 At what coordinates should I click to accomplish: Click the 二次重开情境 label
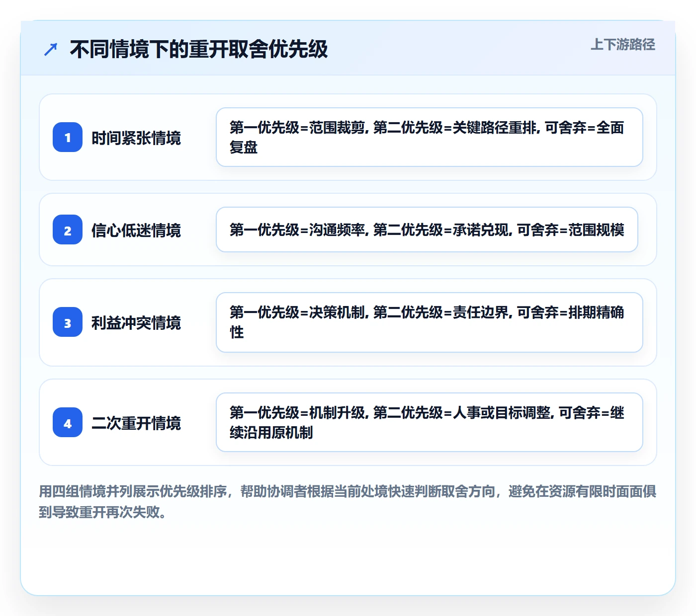click(x=136, y=423)
